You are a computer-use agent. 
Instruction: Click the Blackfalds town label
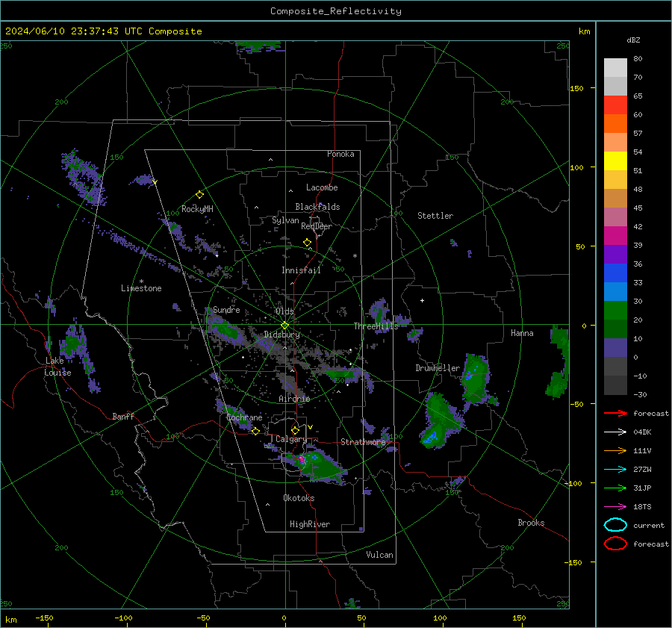pos(317,207)
